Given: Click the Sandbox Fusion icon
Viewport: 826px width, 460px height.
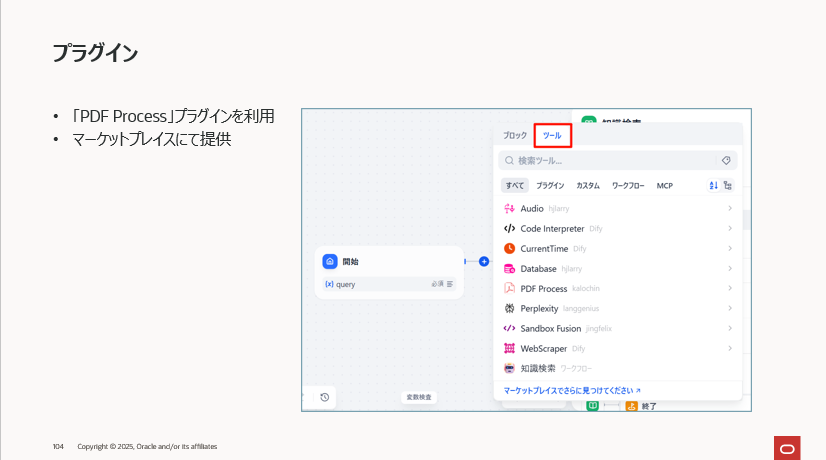Looking at the screenshot, I should pyautogui.click(x=509, y=328).
